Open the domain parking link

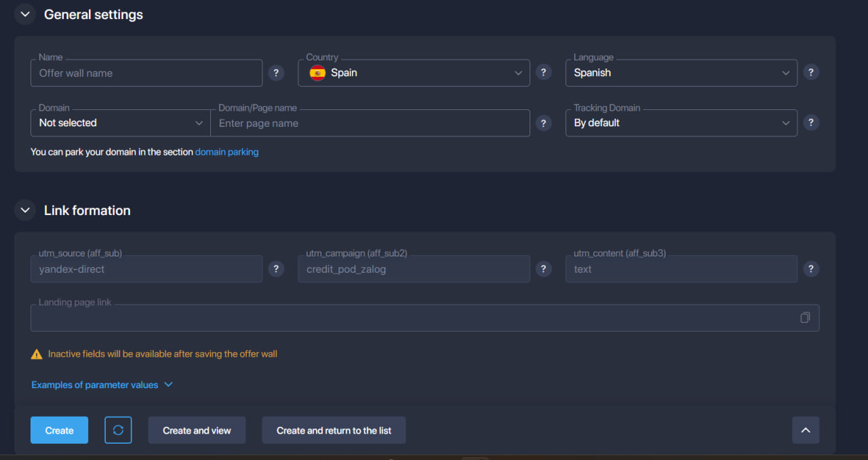click(226, 152)
